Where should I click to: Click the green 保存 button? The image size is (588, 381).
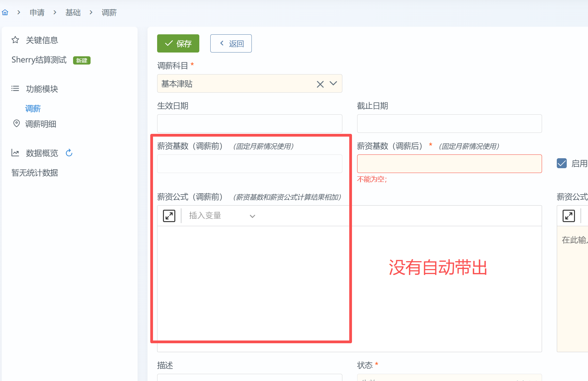[178, 44]
